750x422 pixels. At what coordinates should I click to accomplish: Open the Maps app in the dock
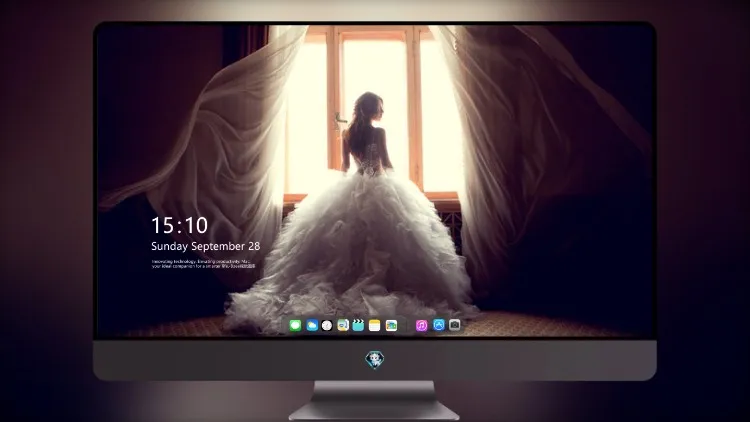[x=343, y=325]
